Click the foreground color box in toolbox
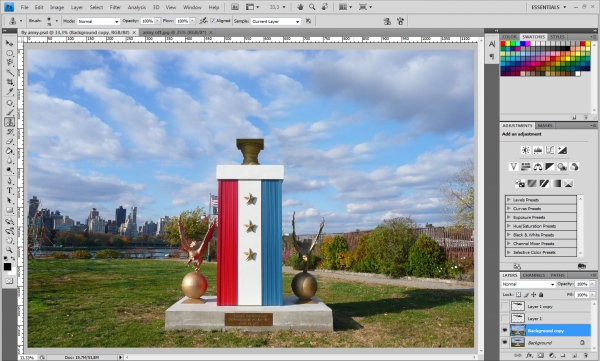600x361 pixels. coord(7,267)
